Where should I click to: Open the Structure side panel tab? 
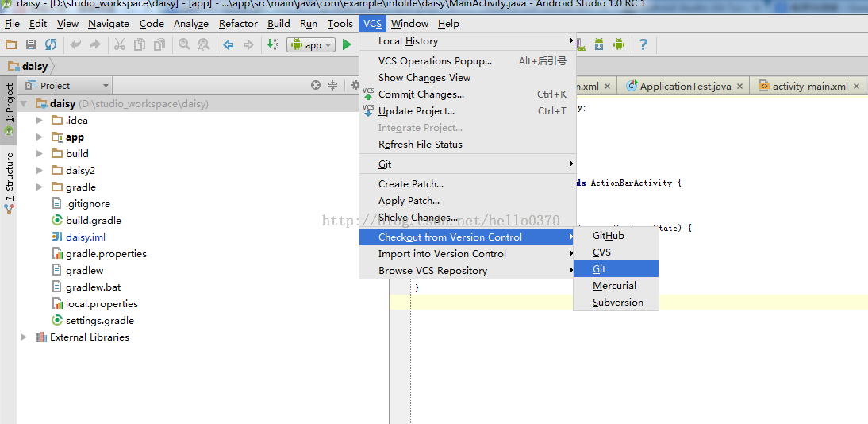(9, 183)
